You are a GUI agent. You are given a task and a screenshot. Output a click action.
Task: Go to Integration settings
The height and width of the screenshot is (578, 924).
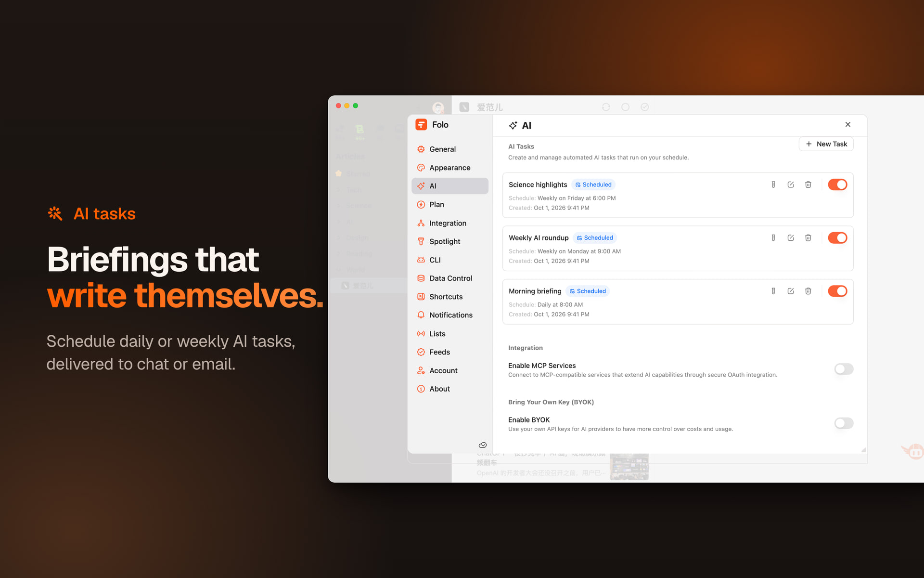click(449, 223)
